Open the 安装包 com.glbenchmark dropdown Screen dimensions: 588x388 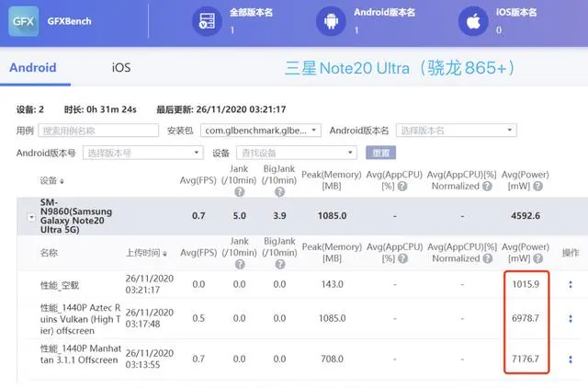coord(261,131)
